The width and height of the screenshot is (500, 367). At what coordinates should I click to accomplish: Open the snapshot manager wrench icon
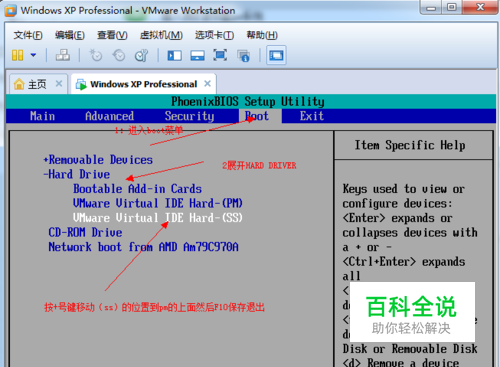tap(141, 55)
